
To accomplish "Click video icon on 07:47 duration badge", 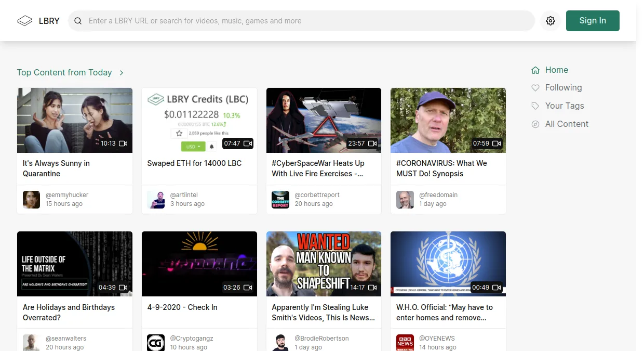I will [248, 144].
